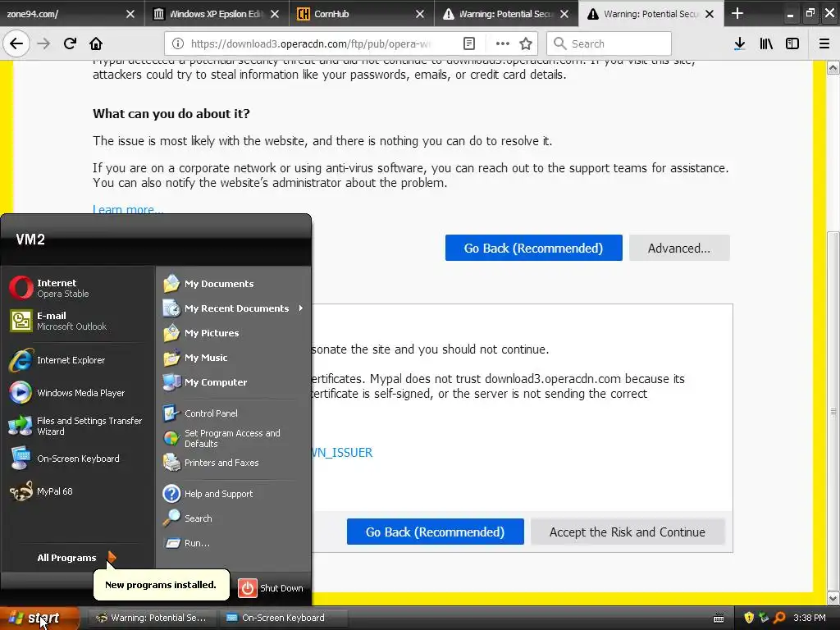
Task: Click the lower Go Back (Recommended) button
Action: [435, 532]
